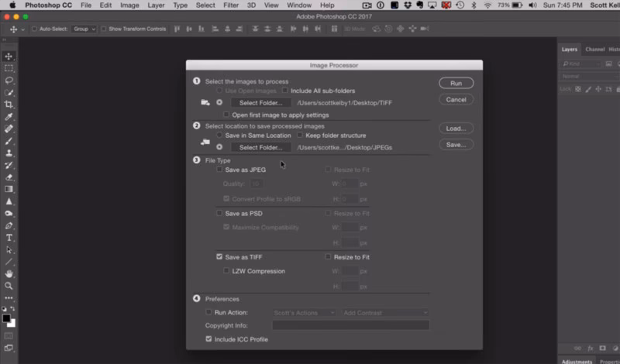Select the Eraser tool
This screenshot has width=620, height=364.
[9, 177]
